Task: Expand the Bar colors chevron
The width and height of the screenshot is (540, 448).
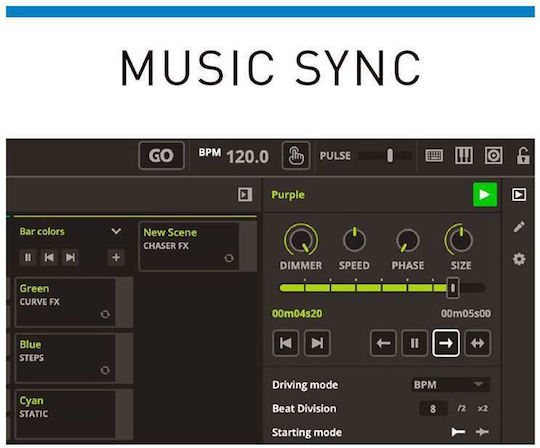Action: point(116,231)
